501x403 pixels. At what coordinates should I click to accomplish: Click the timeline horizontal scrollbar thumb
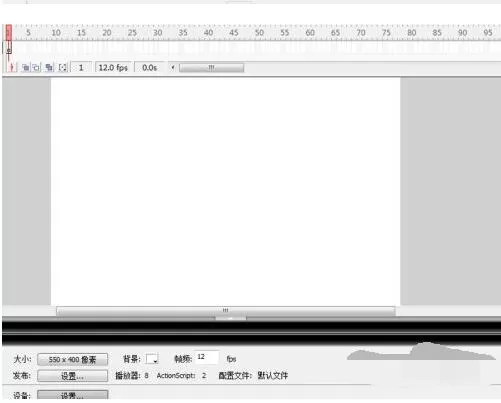(x=212, y=68)
